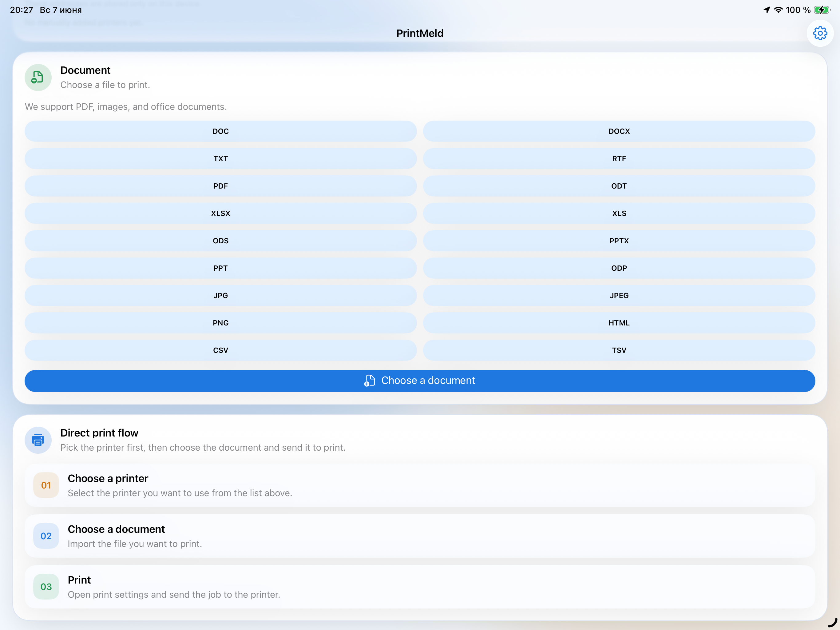Click 'Import the file you want to print.' text
The width and height of the screenshot is (840, 630).
tap(135, 544)
